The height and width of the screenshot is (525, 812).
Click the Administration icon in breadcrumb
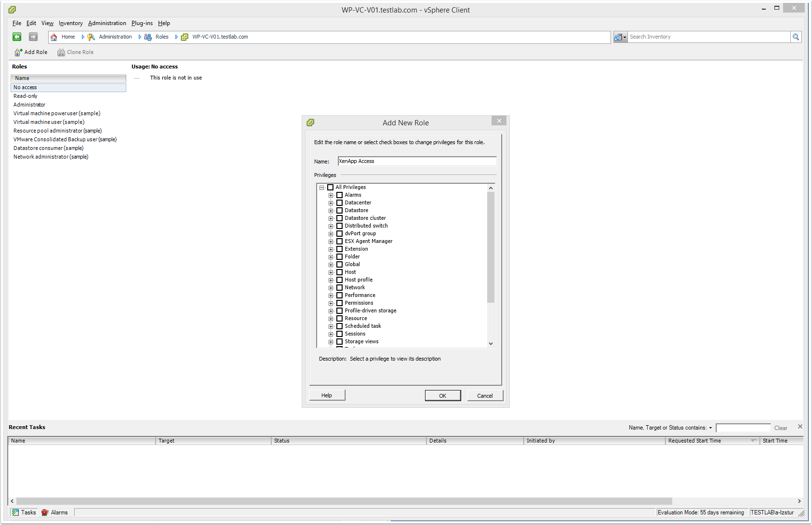[91, 37]
